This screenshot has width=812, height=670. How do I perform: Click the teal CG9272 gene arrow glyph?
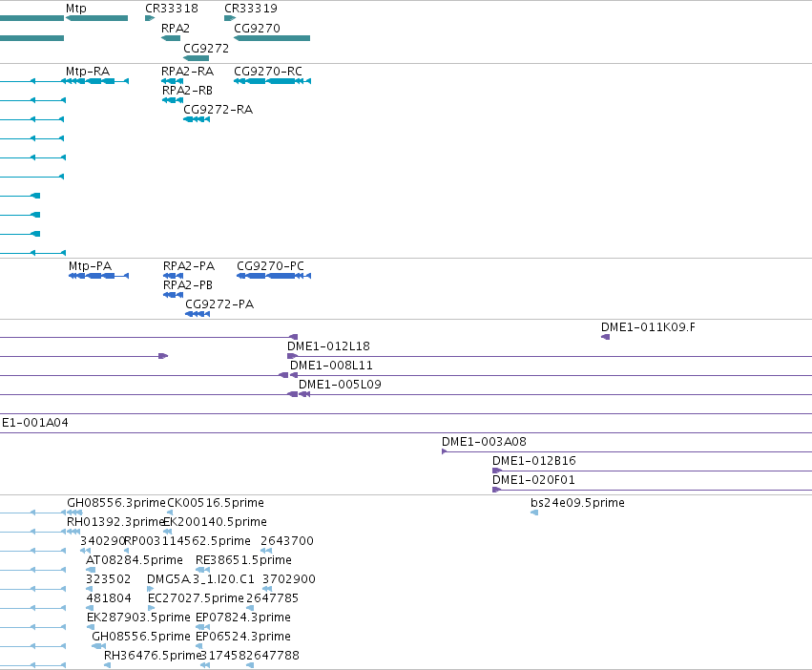197,58
